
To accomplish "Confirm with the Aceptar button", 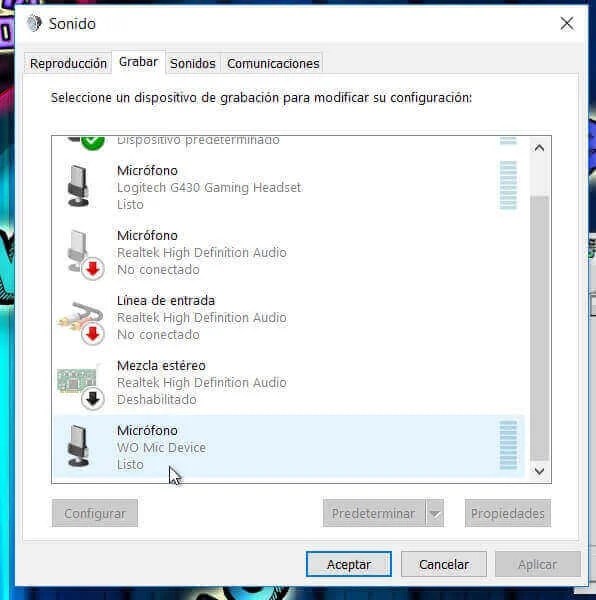I will click(349, 564).
